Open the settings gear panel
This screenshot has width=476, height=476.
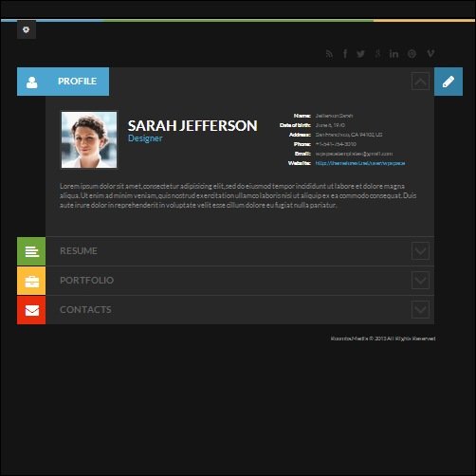pos(27,29)
